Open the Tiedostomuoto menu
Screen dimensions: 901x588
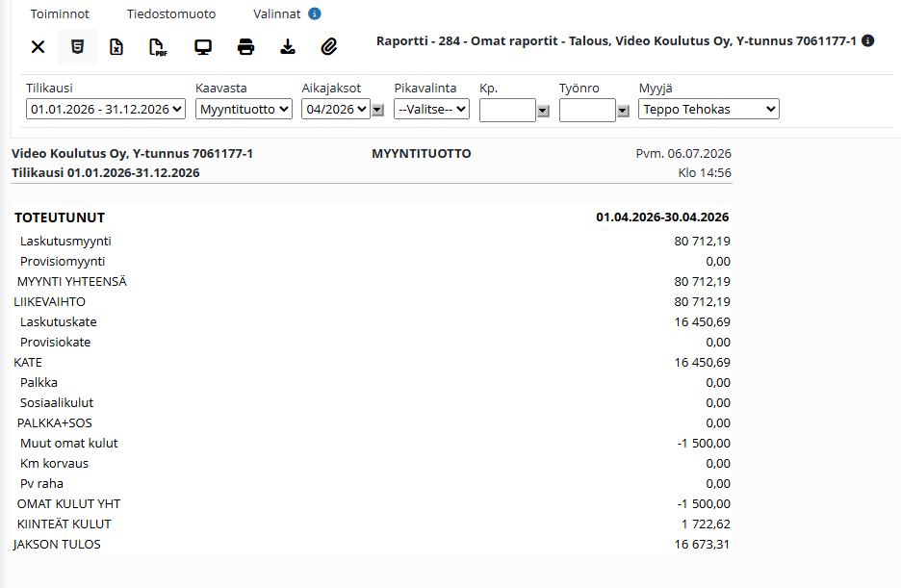171,13
